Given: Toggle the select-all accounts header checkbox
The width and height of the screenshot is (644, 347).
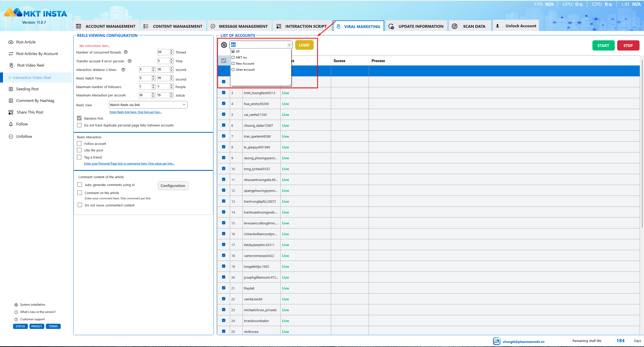Looking at the screenshot, I should pos(224,61).
